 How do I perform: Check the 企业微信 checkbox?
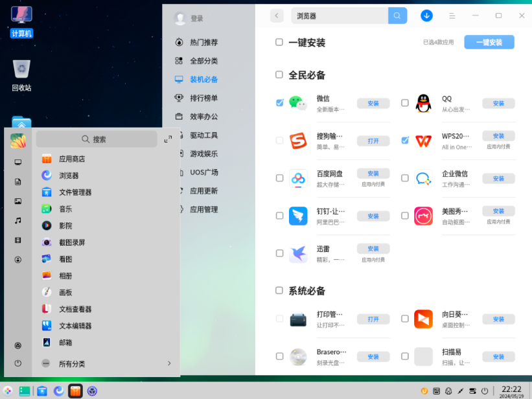405,177
